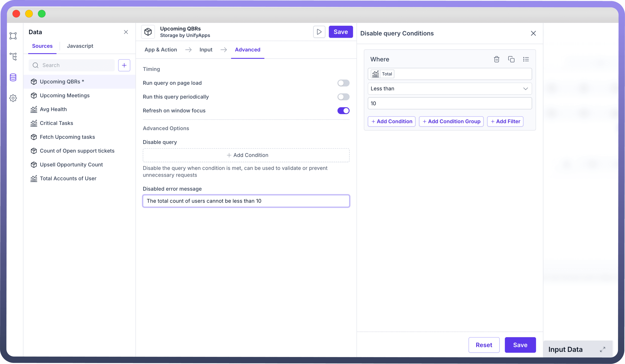
Task: Open the database icon in left sidebar
Action: (13, 77)
